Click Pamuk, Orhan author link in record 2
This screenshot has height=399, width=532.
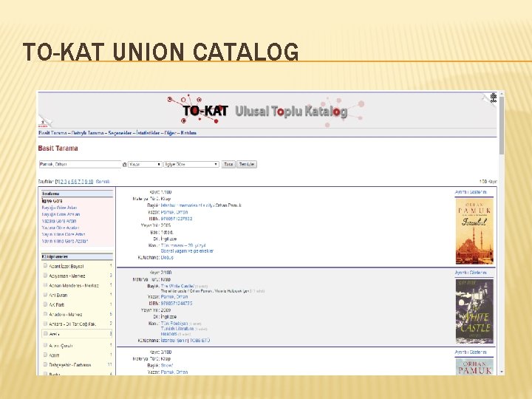click(x=174, y=296)
